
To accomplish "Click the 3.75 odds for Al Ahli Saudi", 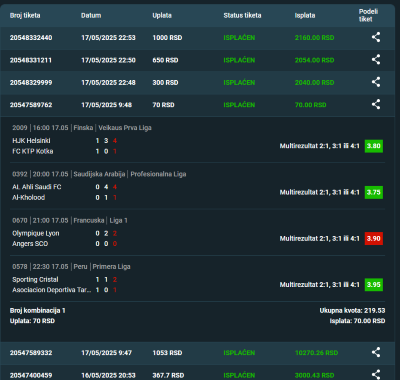I will pos(374,192).
